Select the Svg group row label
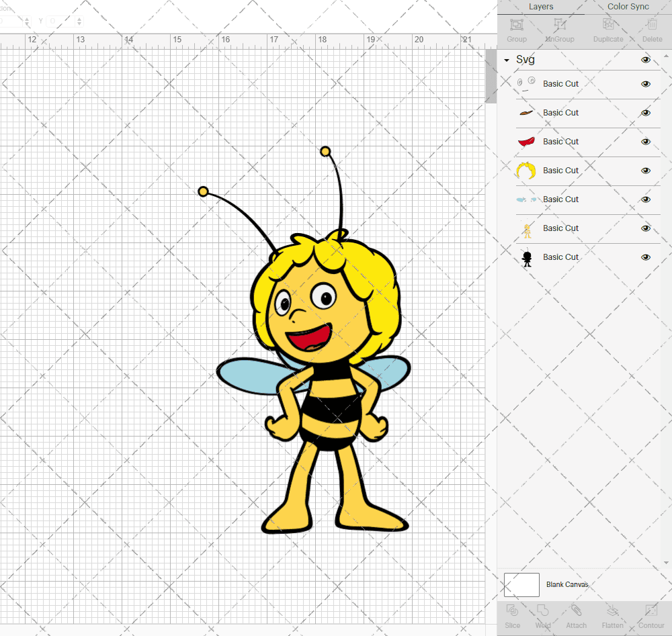672x636 pixels. click(525, 60)
